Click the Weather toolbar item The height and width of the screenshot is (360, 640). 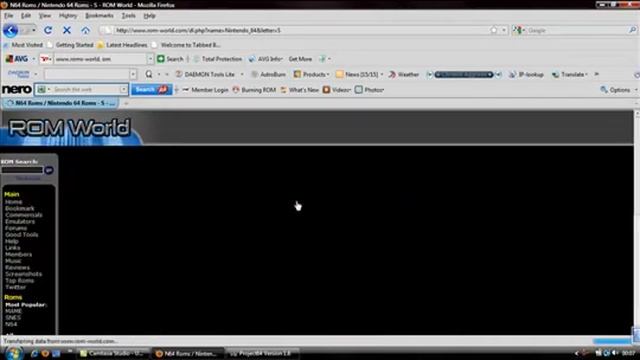point(404,74)
